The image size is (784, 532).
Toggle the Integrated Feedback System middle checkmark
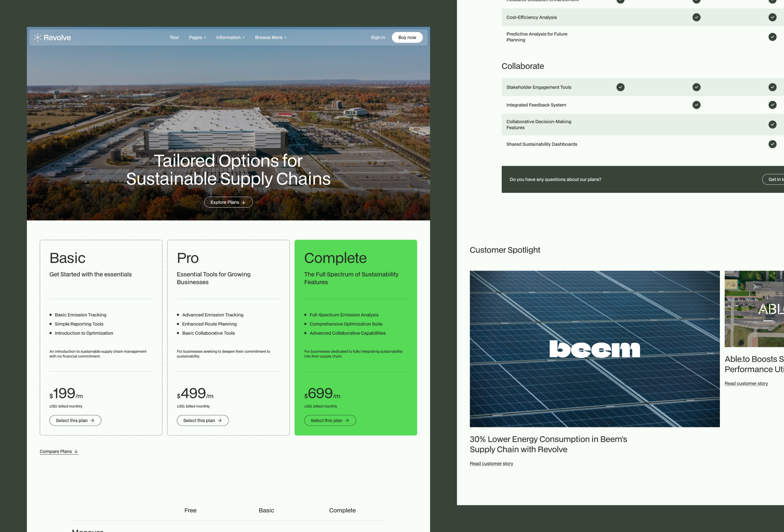click(696, 105)
